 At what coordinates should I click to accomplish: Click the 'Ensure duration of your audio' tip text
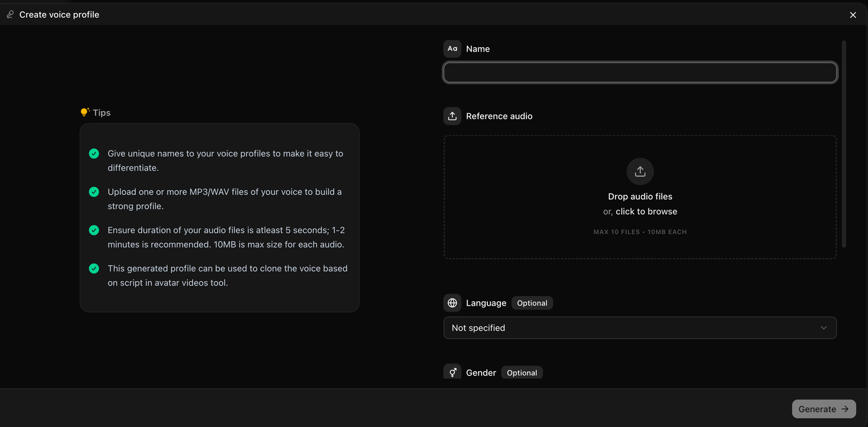[226, 237]
